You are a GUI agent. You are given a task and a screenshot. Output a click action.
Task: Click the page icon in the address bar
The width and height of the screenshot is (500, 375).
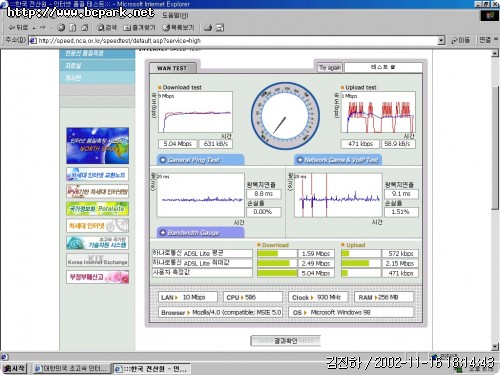[x=32, y=40]
